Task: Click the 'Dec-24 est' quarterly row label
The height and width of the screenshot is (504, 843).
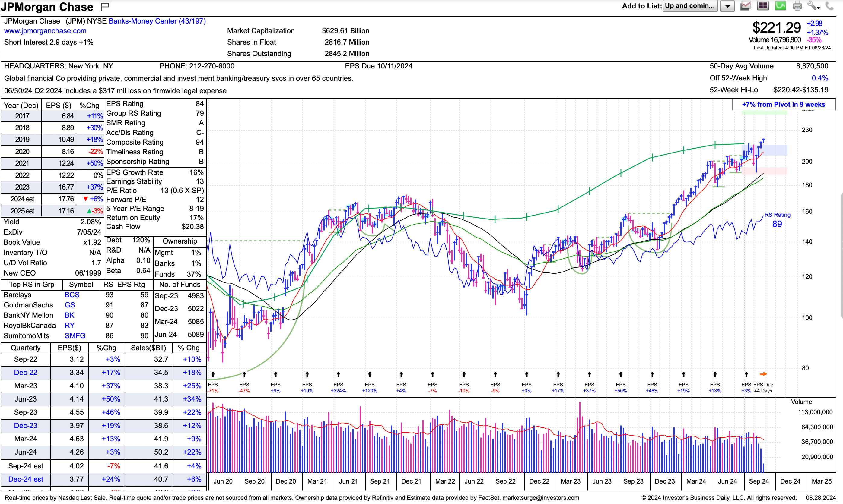Action: [25, 479]
